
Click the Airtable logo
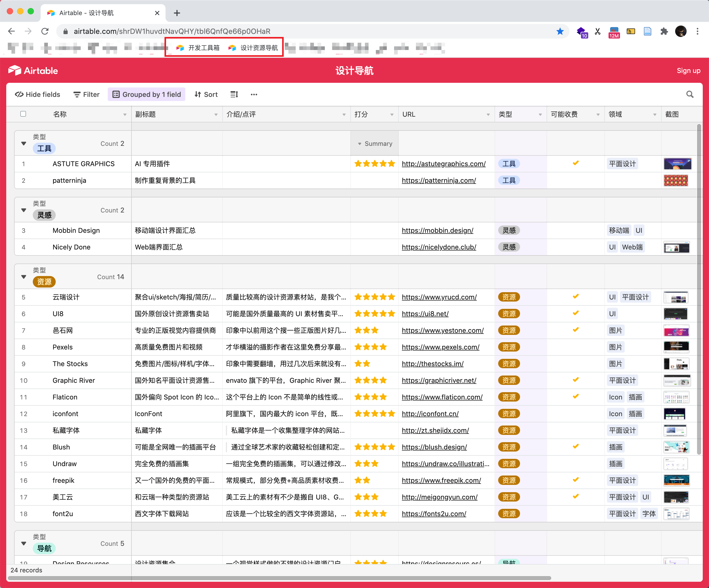point(33,71)
